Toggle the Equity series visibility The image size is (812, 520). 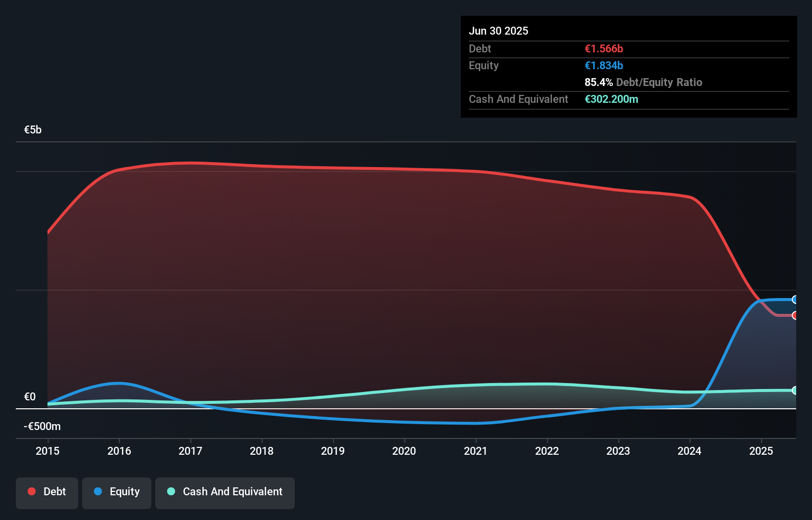116,491
